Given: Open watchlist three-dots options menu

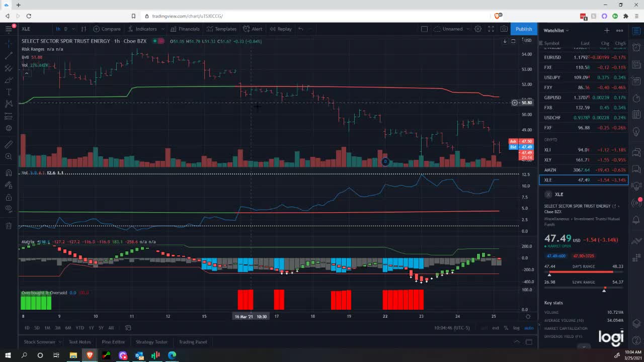Looking at the screenshot, I should click(620, 30).
